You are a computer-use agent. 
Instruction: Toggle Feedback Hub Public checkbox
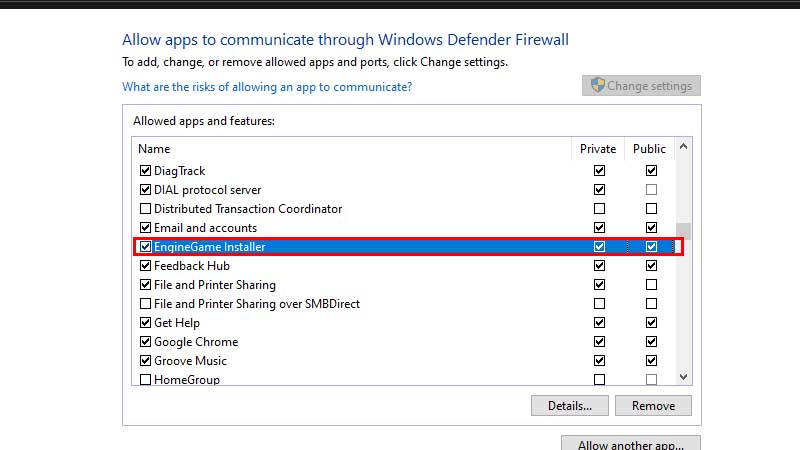[651, 266]
